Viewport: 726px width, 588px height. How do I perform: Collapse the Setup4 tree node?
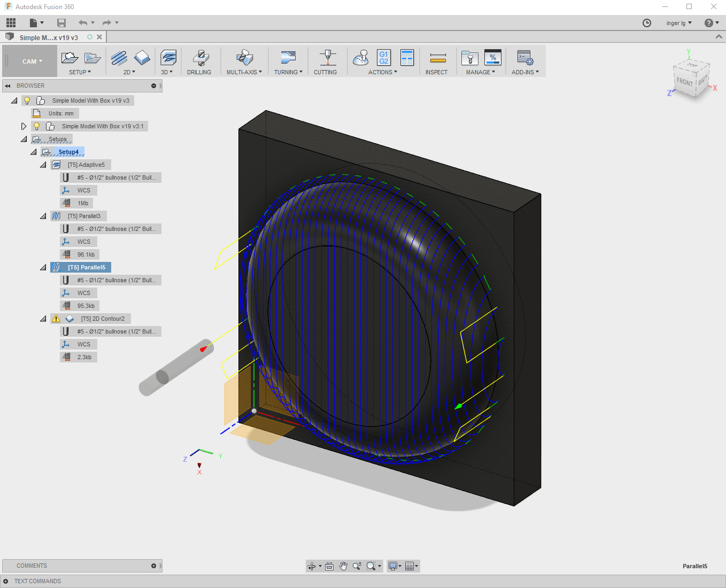(33, 152)
